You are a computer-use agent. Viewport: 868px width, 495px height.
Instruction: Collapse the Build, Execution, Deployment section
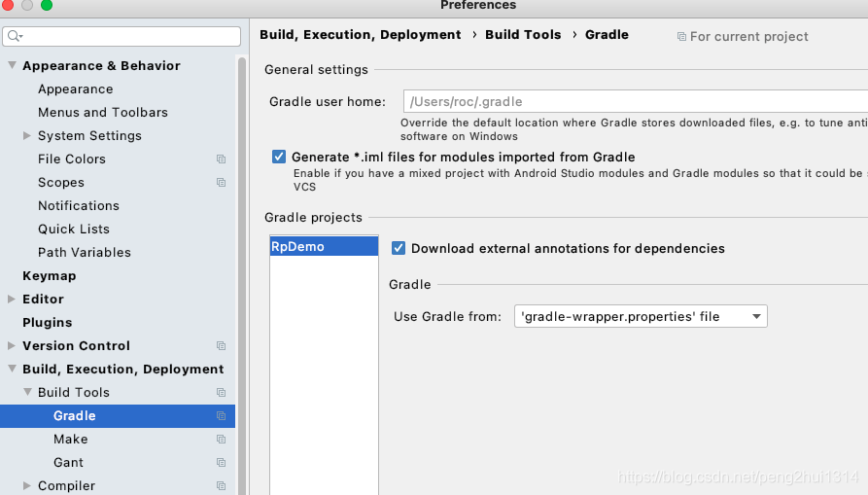tap(12, 369)
